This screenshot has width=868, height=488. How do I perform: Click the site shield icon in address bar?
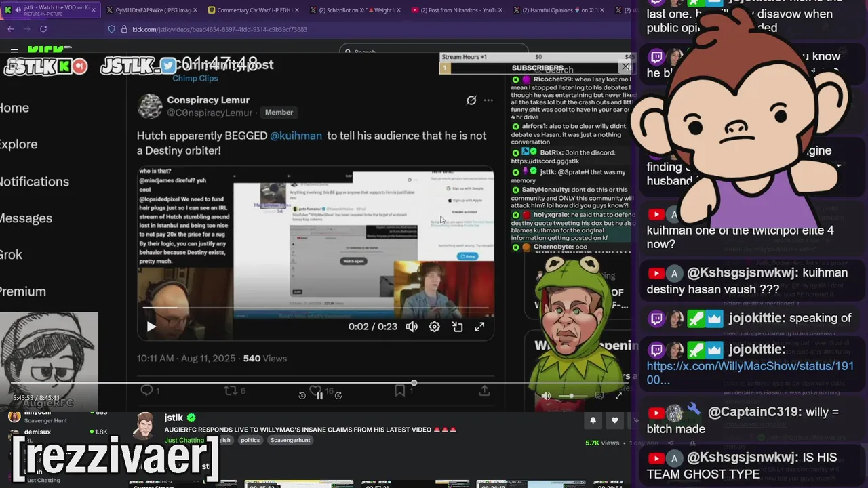pos(112,29)
